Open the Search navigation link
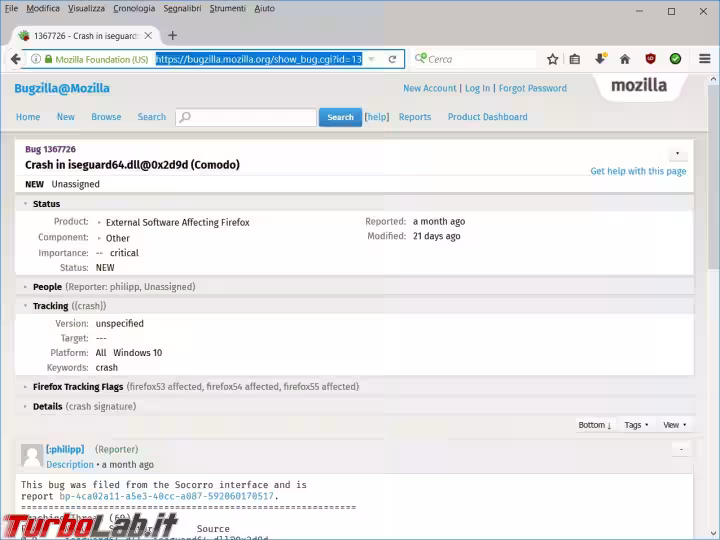Image resolution: width=720 pixels, height=540 pixels. click(x=152, y=117)
